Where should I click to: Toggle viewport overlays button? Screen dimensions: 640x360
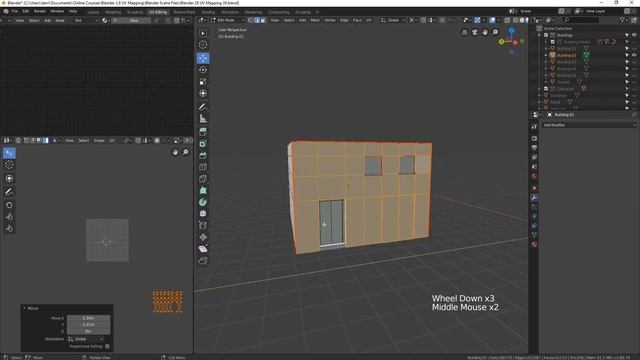click(492, 20)
